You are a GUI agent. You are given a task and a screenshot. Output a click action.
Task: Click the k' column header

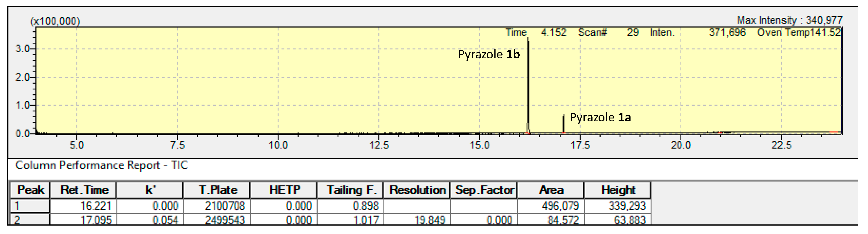pyautogui.click(x=150, y=190)
